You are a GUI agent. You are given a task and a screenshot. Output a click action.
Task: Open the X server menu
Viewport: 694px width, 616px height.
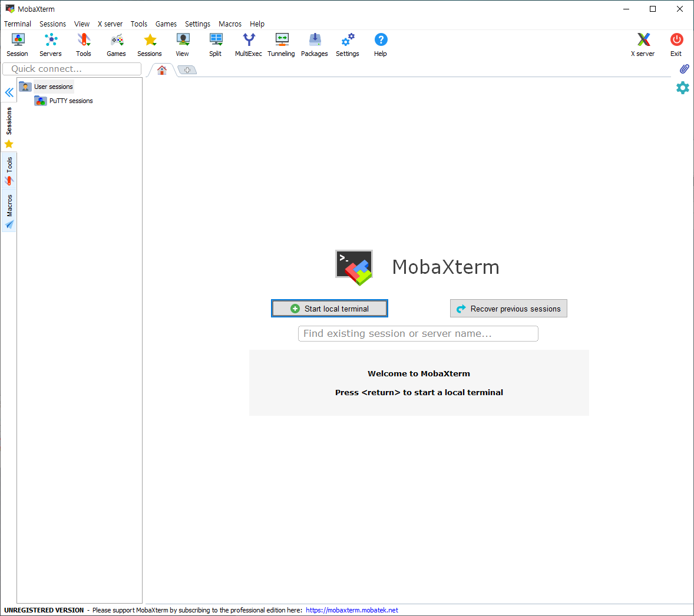(110, 24)
